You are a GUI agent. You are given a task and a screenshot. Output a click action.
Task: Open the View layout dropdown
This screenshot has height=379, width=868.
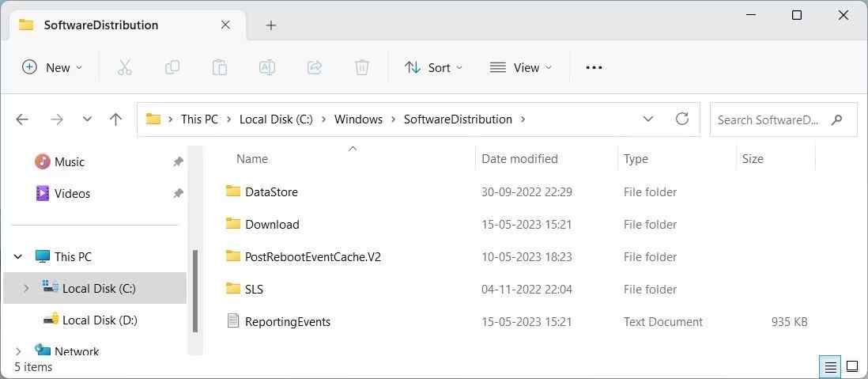[521, 67]
